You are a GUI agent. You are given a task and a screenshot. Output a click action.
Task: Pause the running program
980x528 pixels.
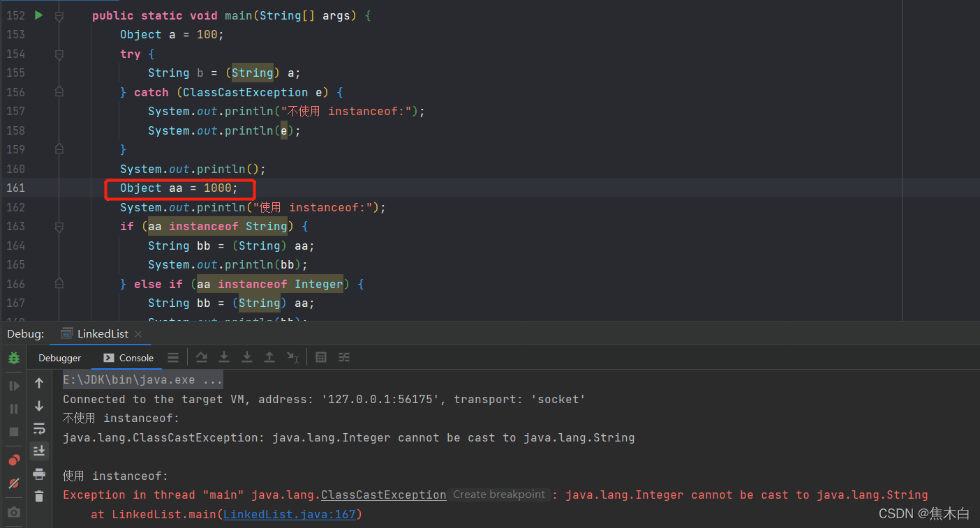click(x=13, y=409)
